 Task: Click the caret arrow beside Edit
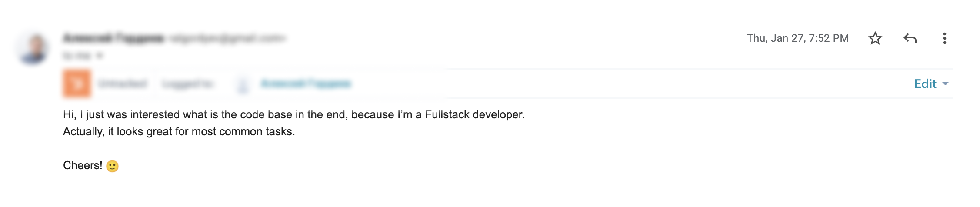[945, 83]
